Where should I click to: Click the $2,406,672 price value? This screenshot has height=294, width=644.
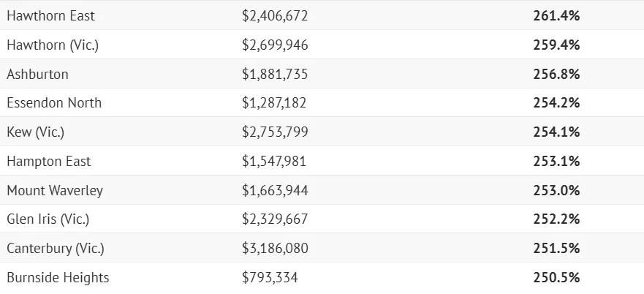275,15
